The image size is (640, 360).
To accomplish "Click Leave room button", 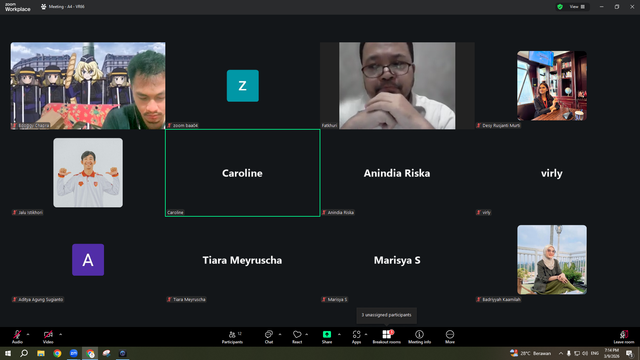I will click(624, 337).
